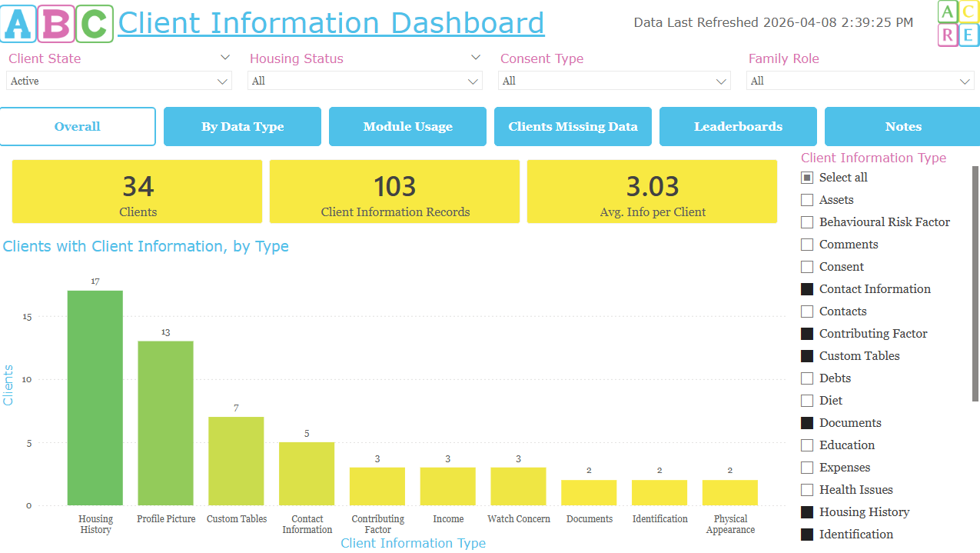Enable the "Consent" filter checkbox

[x=807, y=266]
